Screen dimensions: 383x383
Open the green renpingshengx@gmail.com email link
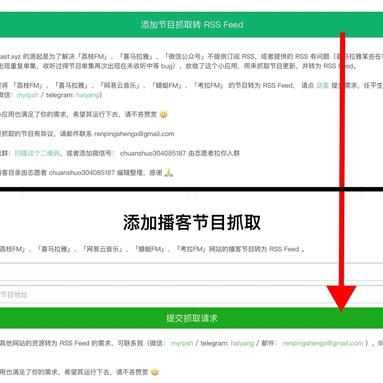(x=323, y=343)
